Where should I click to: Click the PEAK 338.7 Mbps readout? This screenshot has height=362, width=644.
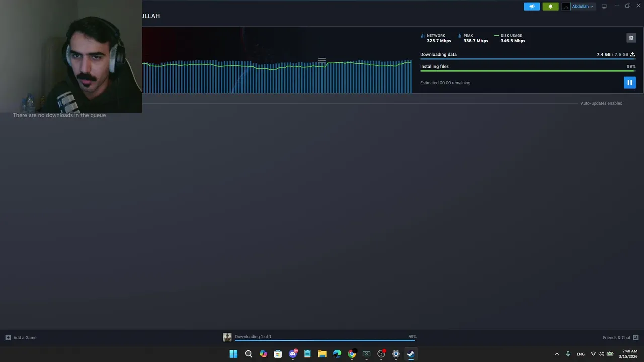tap(473, 38)
